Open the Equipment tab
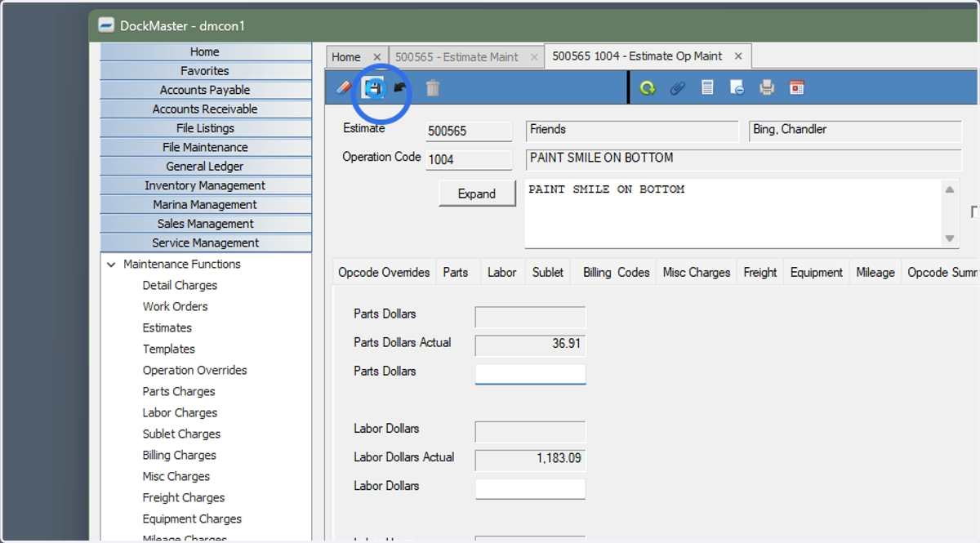980x543 pixels. point(817,273)
